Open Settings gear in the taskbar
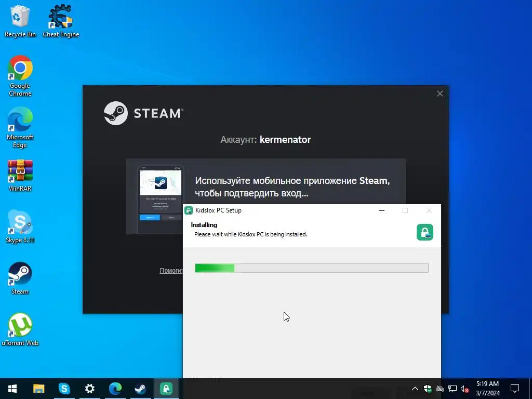Screen dimensions: 532x399 (89, 389)
